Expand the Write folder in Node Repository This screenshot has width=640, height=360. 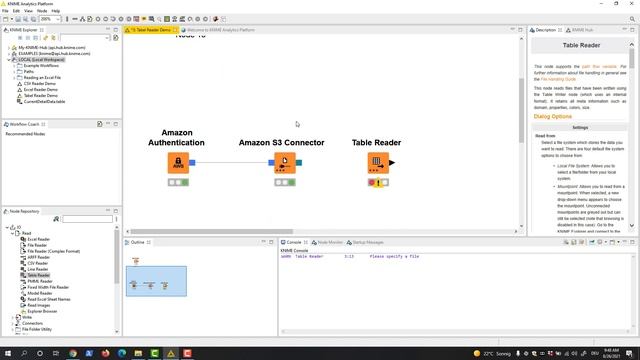(12, 317)
